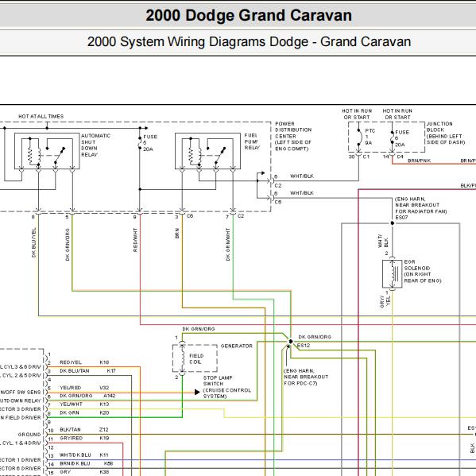
Task: Select "2000 System Wiring Diagrams Dodge - Grand Caravan" subtitle
Action: click(x=249, y=42)
